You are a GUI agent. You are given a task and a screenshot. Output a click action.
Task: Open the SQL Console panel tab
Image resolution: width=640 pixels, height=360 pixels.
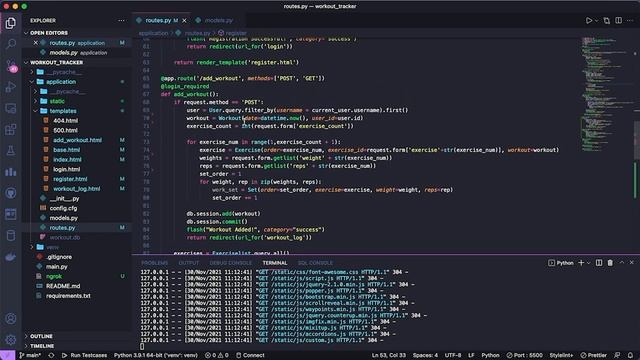click(315, 263)
